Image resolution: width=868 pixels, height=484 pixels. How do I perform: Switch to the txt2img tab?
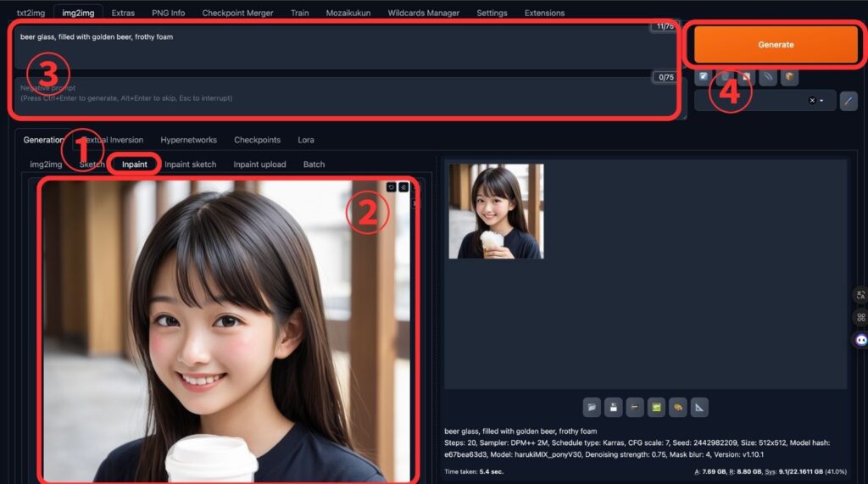pyautogui.click(x=31, y=13)
